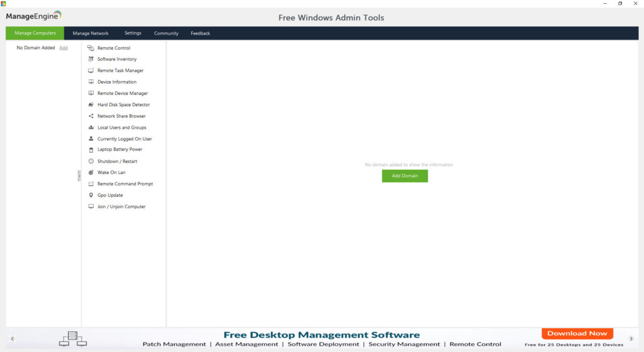Viewport: 644px width, 352px height.
Task: Select Join / Unjoin Computer
Action: tap(121, 206)
